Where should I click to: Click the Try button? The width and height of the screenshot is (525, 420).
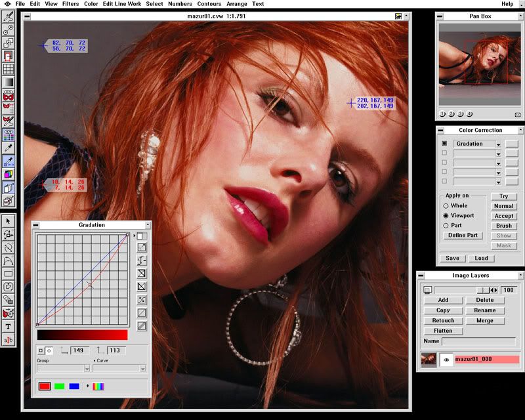[504, 196]
